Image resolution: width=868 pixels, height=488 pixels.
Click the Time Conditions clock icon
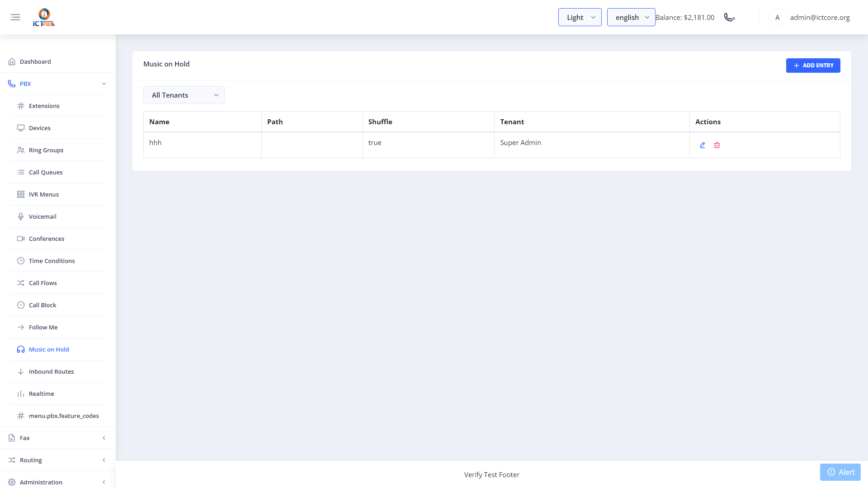click(x=21, y=261)
